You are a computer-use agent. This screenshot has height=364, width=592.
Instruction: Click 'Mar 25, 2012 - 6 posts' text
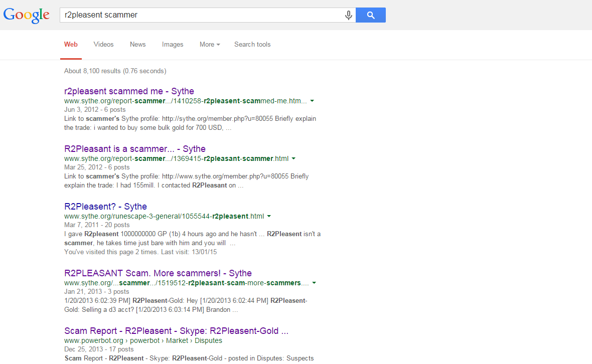click(97, 167)
